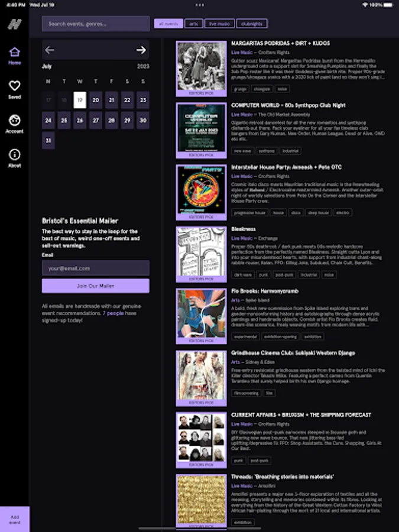Image resolution: width=399 pixels, height=532 pixels.
Task: Select July 23 in calendar
Action: (143, 100)
